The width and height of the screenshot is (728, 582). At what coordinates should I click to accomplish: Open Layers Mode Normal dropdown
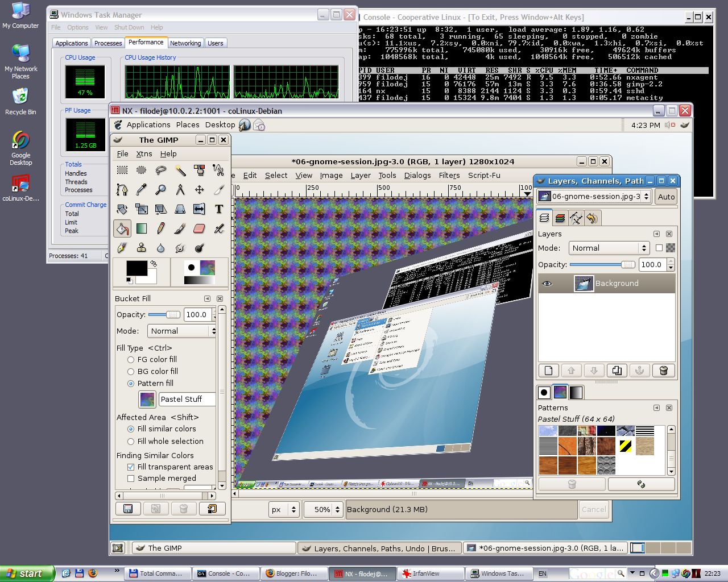(609, 248)
